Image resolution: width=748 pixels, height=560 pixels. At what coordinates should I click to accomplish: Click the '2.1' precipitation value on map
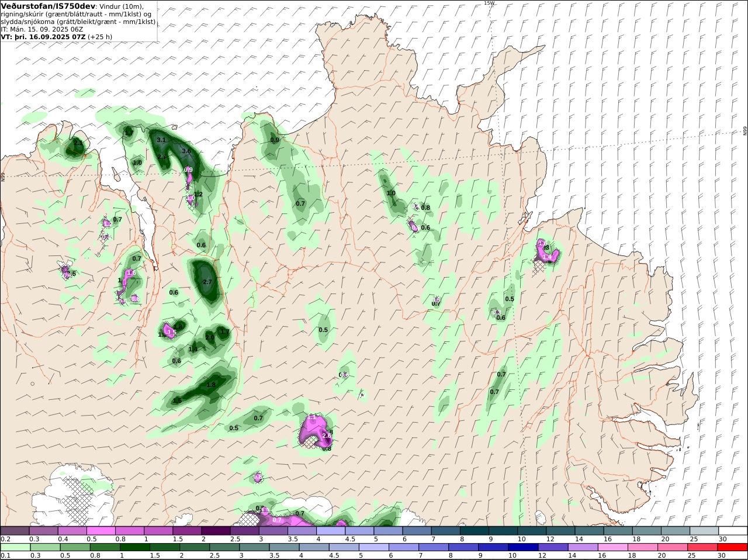point(78,142)
